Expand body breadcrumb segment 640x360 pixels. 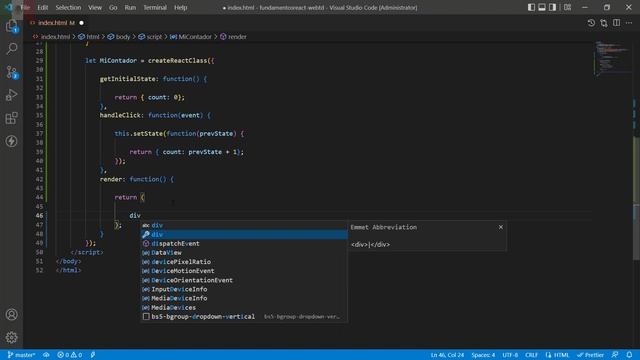pos(119,37)
